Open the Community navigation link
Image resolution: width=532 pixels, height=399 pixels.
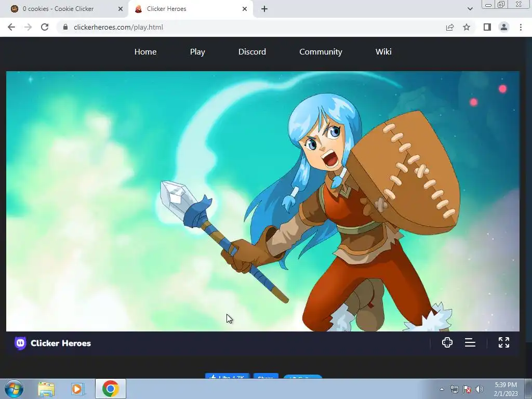pyautogui.click(x=321, y=52)
